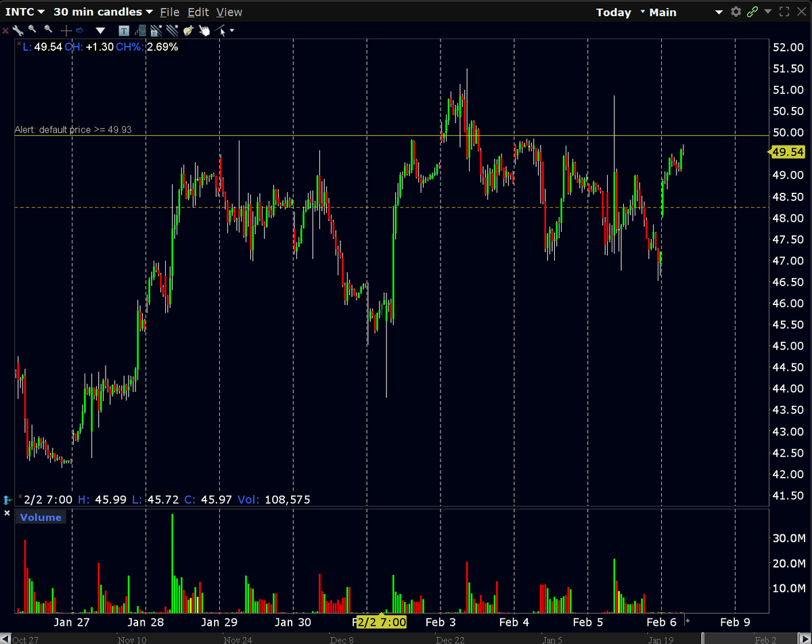Change the 30 min candles interval
This screenshot has height=644, width=812.
tap(103, 11)
